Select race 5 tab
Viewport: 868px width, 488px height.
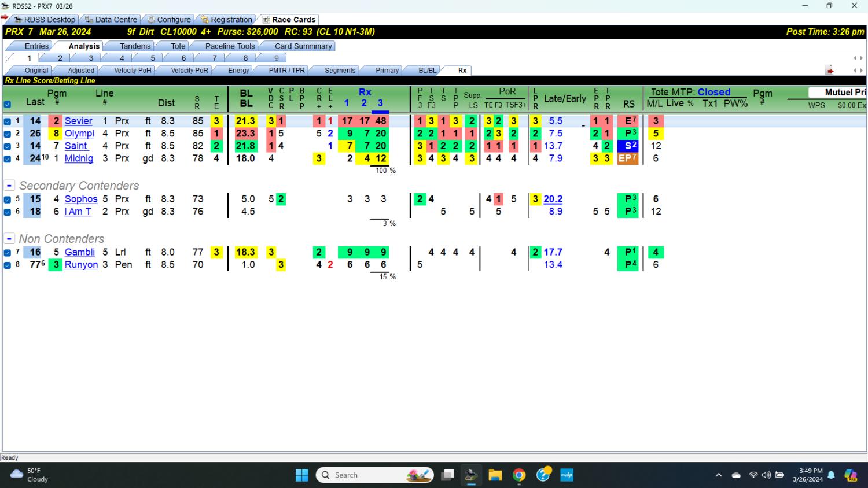[x=153, y=58]
